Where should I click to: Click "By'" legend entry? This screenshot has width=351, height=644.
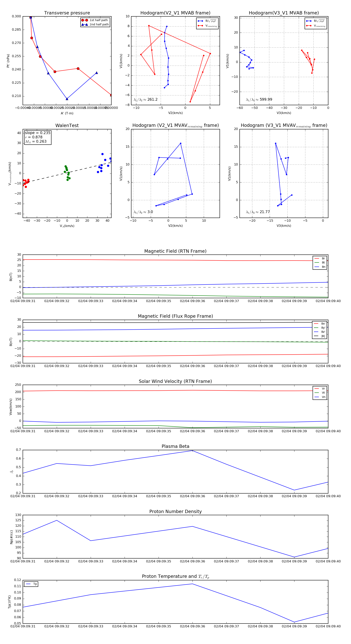[320, 328]
